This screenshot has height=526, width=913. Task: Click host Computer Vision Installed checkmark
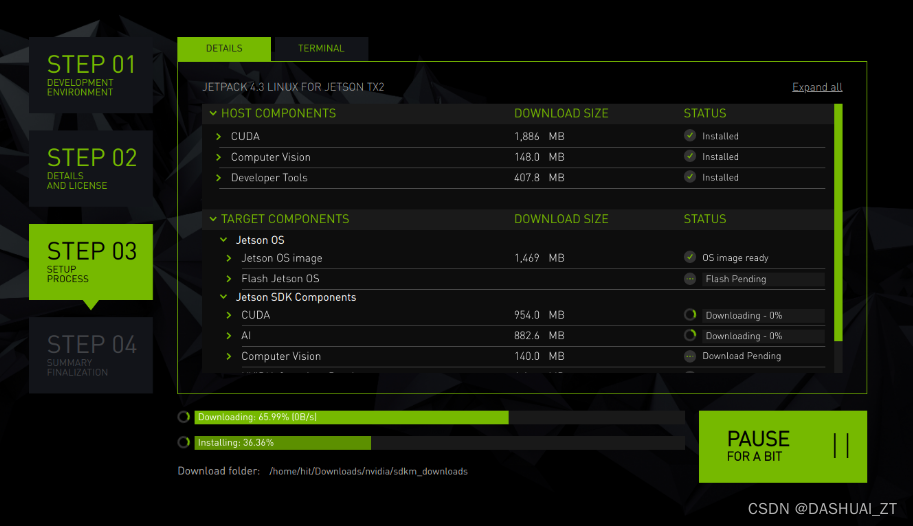(x=690, y=156)
